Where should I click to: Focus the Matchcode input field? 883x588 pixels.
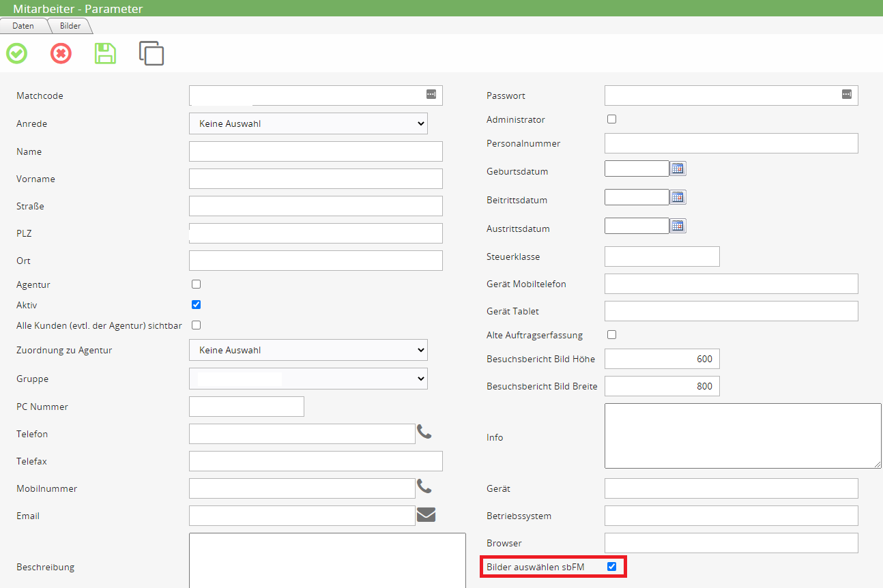(316, 95)
